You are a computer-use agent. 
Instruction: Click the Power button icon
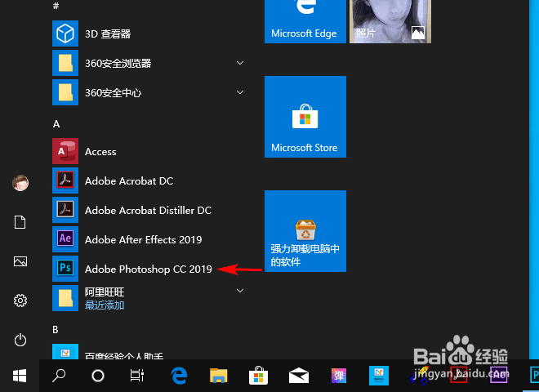pos(20,340)
